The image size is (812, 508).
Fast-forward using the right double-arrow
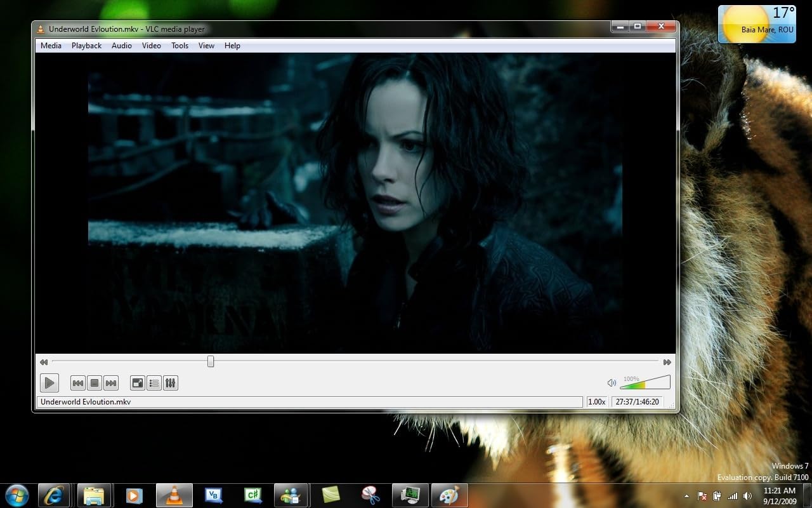tap(667, 361)
